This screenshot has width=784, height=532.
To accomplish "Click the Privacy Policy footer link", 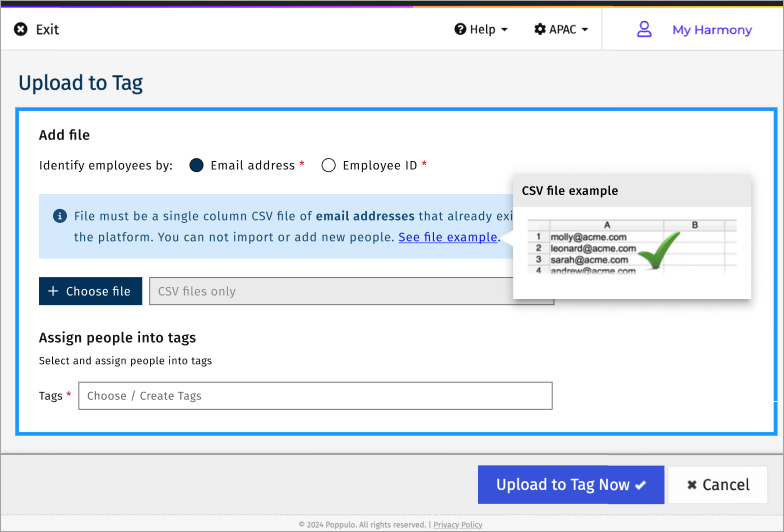I will tap(458, 524).
